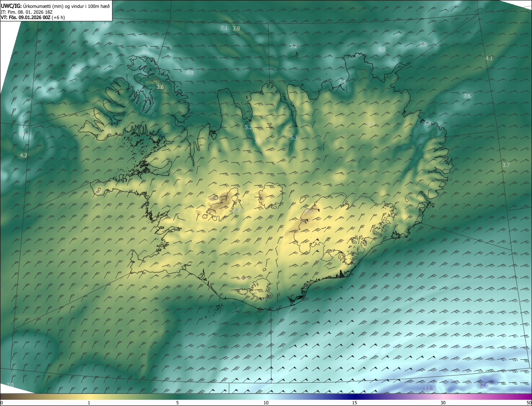Viewport: 532px width, 406px height.
Task: Click the initialization time 'IT: Fim. 08. 01. 2026 18Z'
Action: (26, 12)
